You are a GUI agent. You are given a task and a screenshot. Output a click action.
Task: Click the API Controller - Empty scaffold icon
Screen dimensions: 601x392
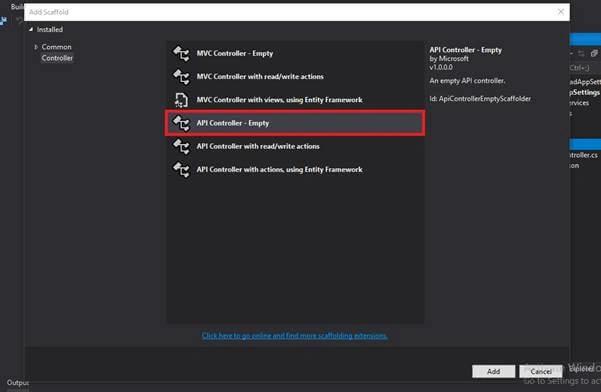[x=181, y=123]
